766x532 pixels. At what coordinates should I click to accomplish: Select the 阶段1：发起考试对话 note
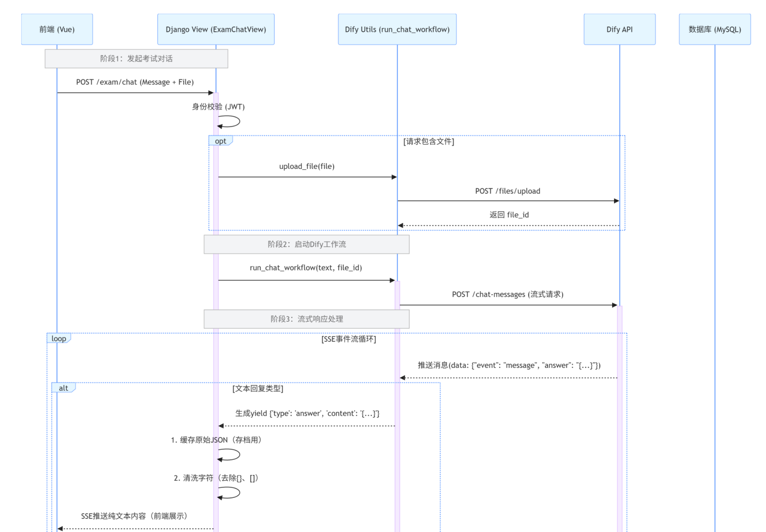(x=136, y=59)
